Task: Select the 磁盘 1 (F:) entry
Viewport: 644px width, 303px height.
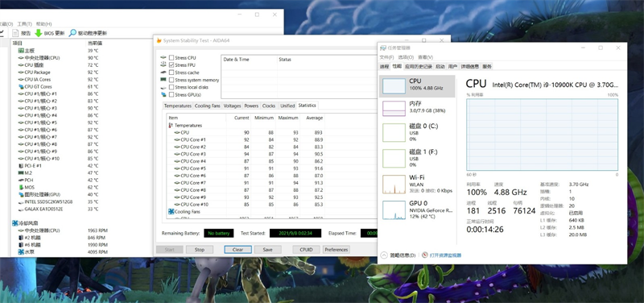Action: click(x=417, y=158)
